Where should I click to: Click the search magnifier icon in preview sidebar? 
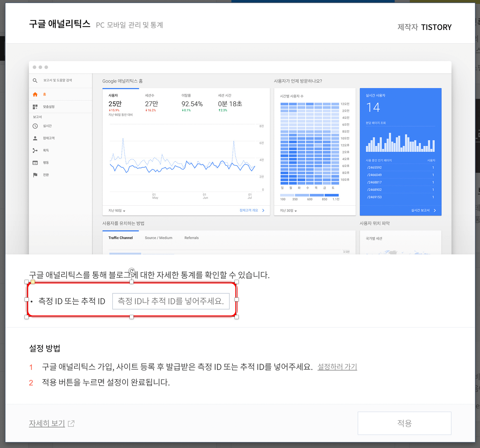pyautogui.click(x=35, y=81)
